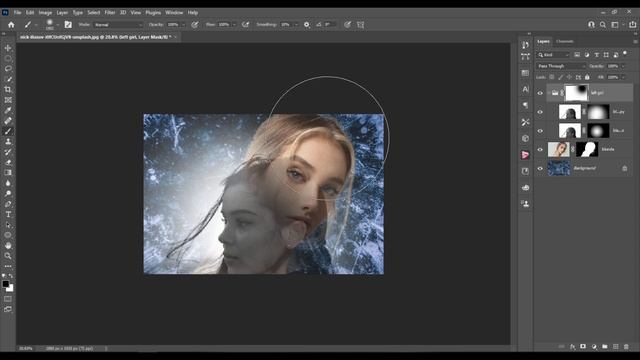Screen dimensions: 640x360
Task: Select the left girl group layer mask thumbnail
Action: (x=576, y=93)
